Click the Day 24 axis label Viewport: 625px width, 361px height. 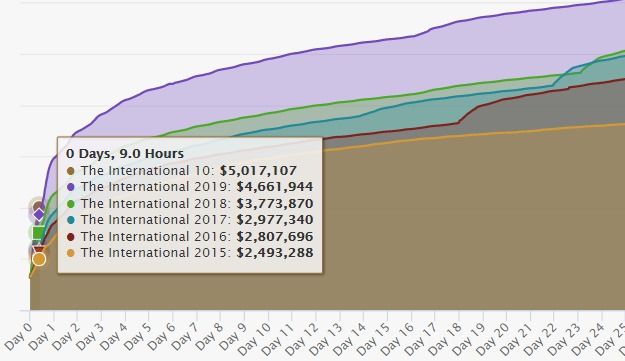[589, 338]
